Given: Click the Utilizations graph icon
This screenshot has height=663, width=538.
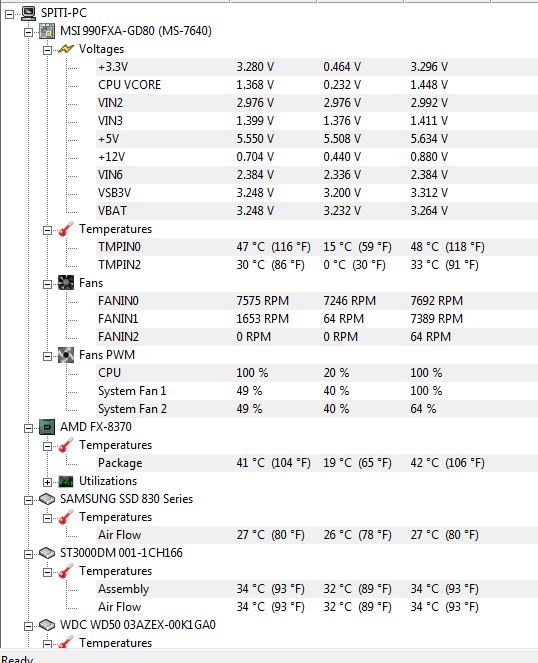Looking at the screenshot, I should pyautogui.click(x=66, y=481).
